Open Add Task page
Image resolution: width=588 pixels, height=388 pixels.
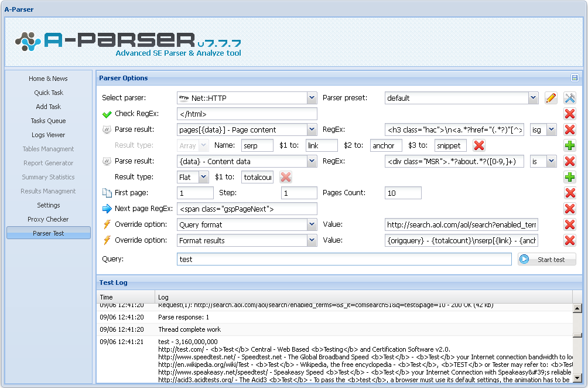tap(49, 107)
